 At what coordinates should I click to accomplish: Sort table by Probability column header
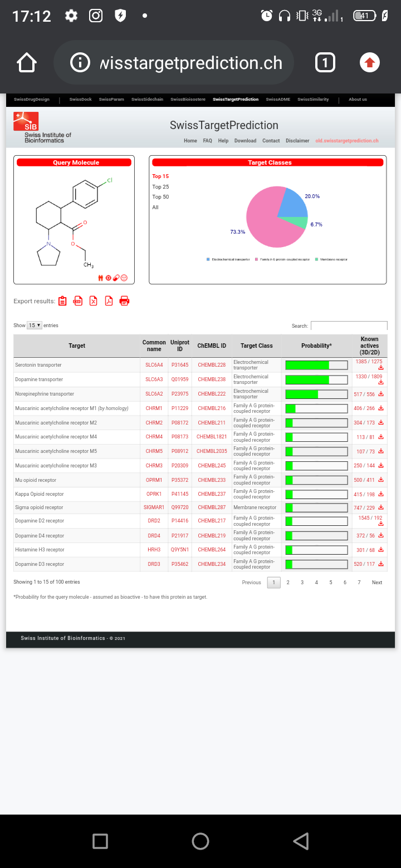pos(316,346)
